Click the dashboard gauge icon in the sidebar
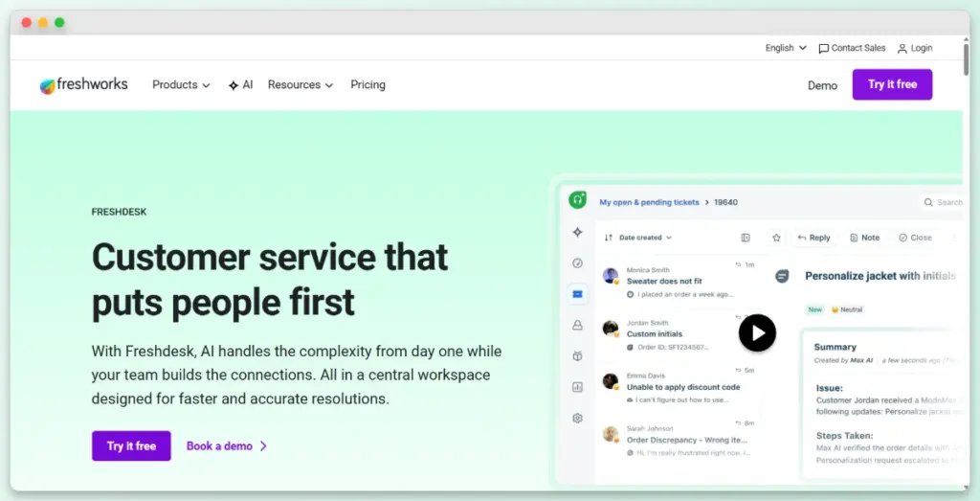The image size is (980, 501). coord(577,262)
